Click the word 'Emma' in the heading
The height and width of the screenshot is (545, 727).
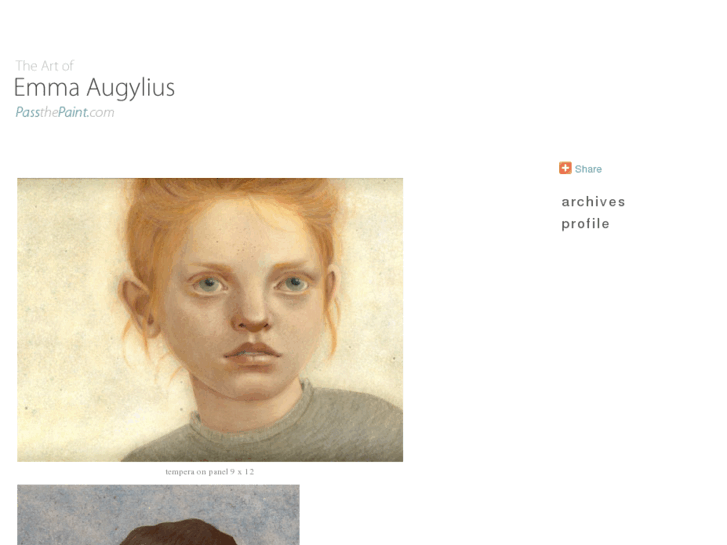click(x=47, y=88)
